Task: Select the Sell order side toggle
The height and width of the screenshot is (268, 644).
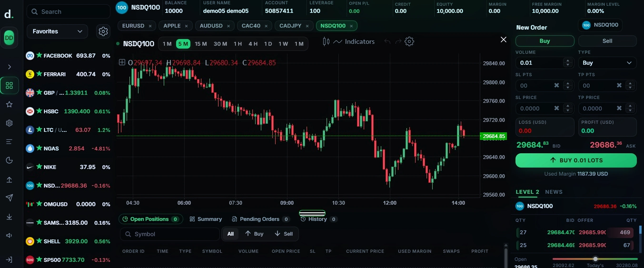Action: (x=607, y=41)
